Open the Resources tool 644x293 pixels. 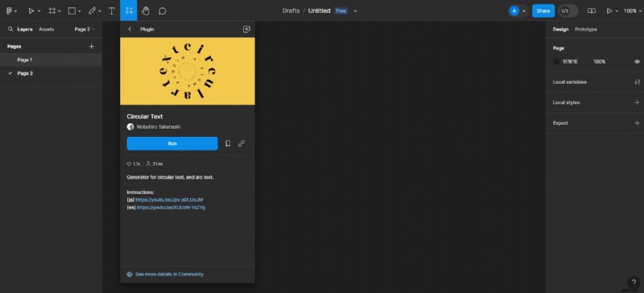pos(129,10)
